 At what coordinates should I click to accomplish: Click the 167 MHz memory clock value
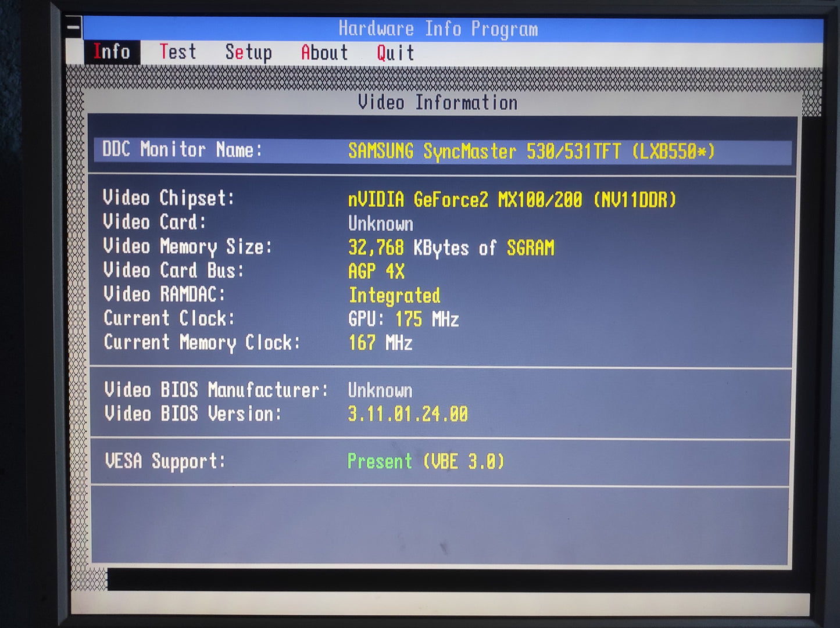click(x=380, y=343)
